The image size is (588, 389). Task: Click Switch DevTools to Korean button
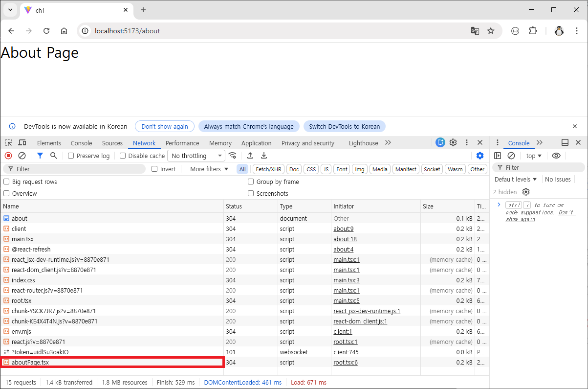click(345, 126)
